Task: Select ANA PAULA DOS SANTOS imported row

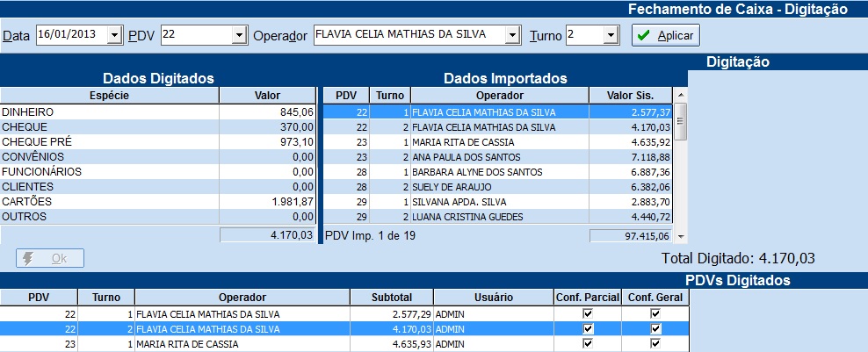Action: (497, 157)
